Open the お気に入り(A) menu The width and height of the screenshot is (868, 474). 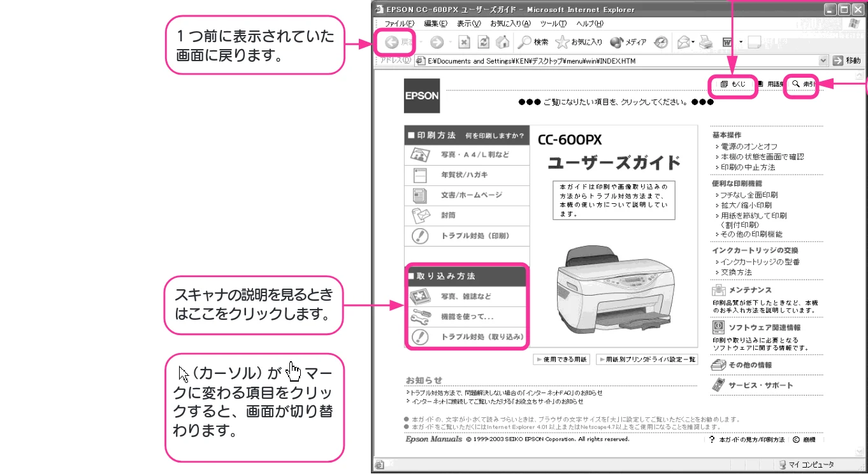[x=510, y=24]
